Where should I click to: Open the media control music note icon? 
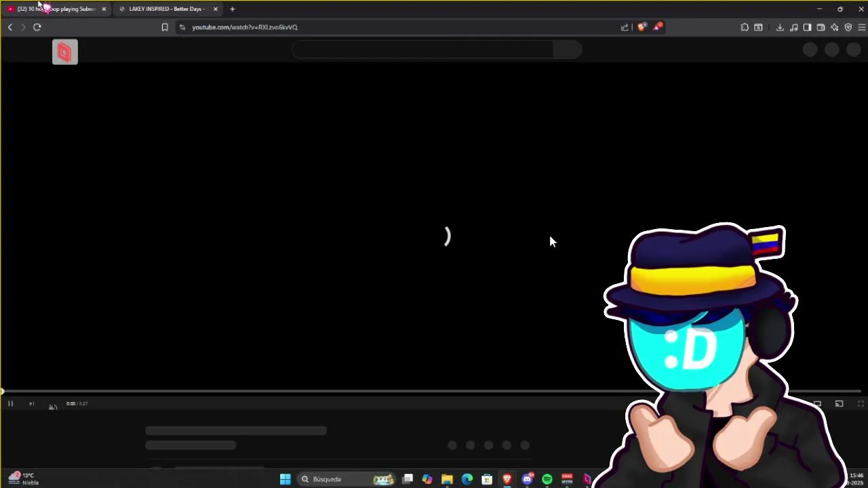pos(793,27)
